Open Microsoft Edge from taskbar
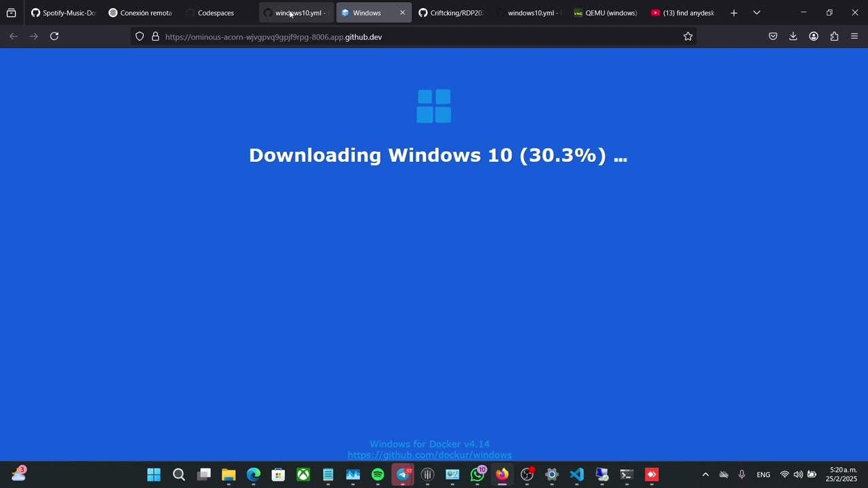The width and height of the screenshot is (868, 488). 254,474
